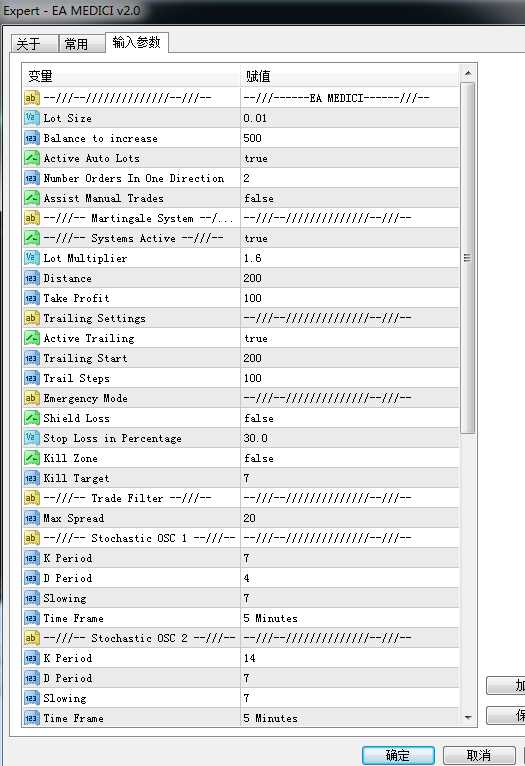This screenshot has width=525, height=766.
Task: Click the boolean icon beside Active Auto Lots
Action: click(31, 158)
